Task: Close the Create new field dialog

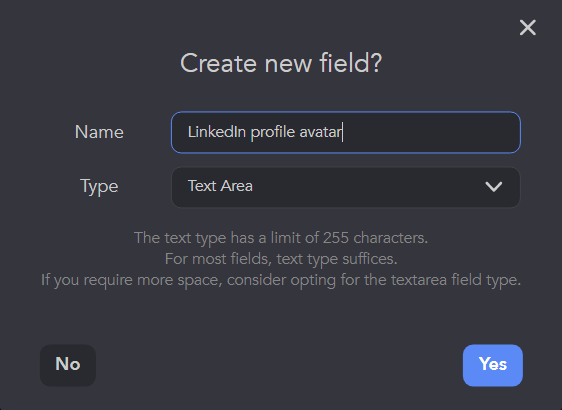Action: [x=528, y=28]
